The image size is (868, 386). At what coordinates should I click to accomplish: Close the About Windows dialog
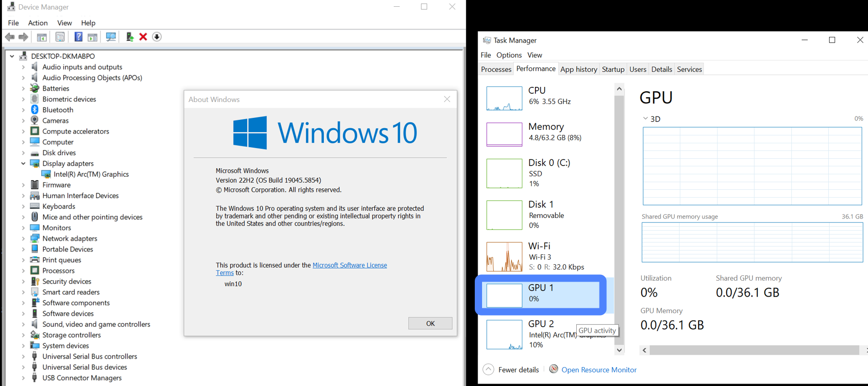click(447, 99)
